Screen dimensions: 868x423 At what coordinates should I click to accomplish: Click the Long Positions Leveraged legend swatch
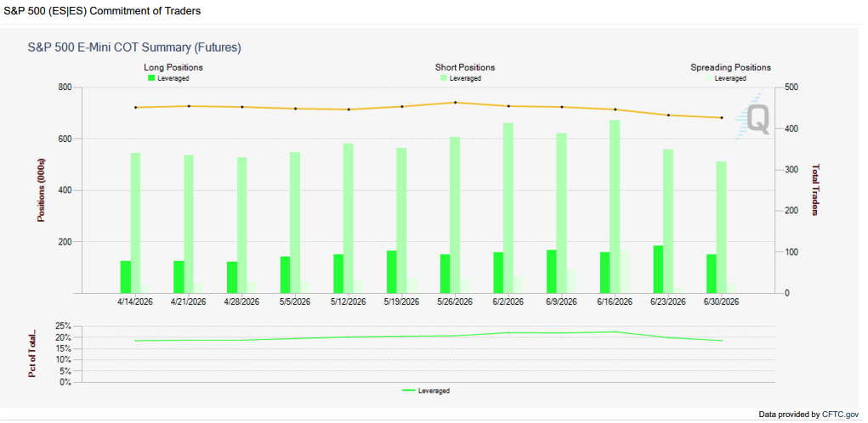(x=151, y=78)
